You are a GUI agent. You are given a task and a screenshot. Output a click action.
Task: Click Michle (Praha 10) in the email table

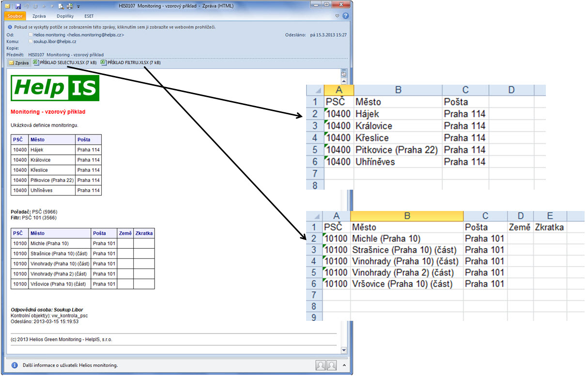[59, 243]
